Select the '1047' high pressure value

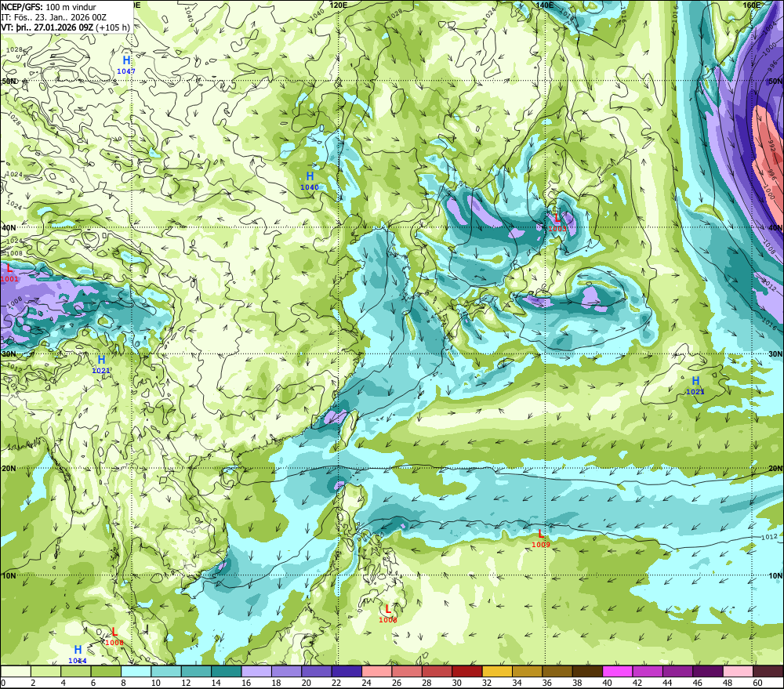click(x=126, y=71)
